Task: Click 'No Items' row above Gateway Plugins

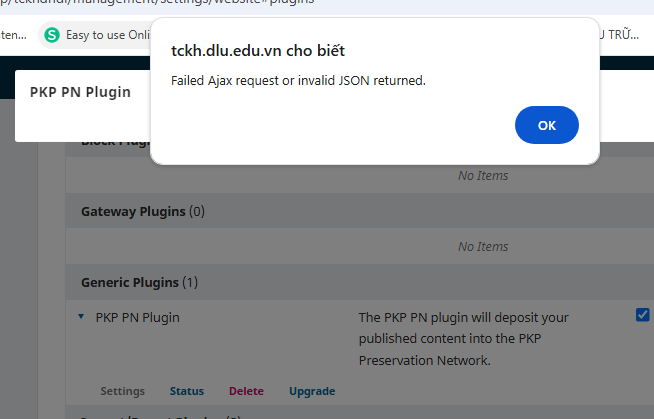Action: click(483, 176)
